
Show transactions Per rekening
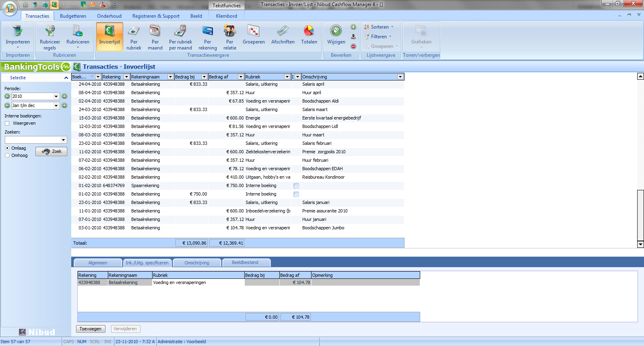[207, 37]
